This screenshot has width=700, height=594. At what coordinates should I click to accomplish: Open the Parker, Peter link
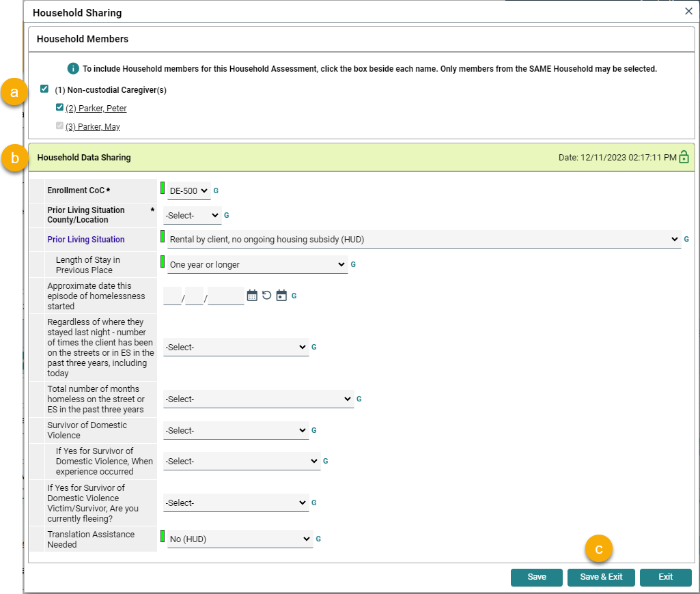(x=96, y=108)
